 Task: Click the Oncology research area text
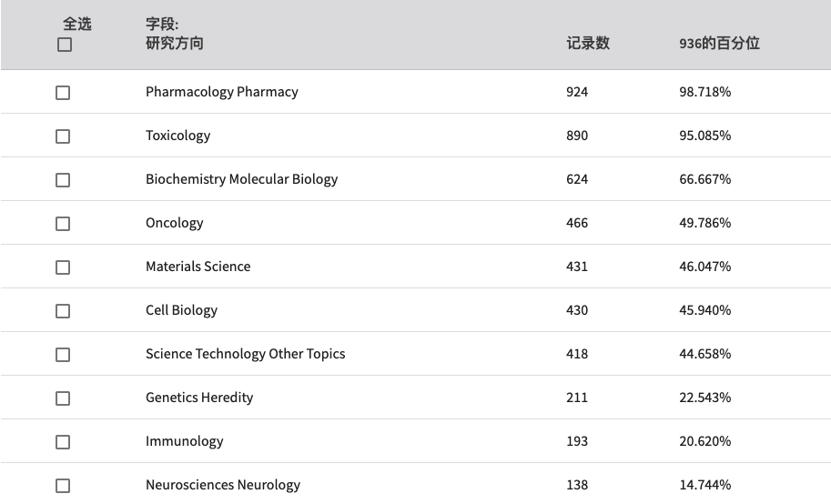pos(175,223)
